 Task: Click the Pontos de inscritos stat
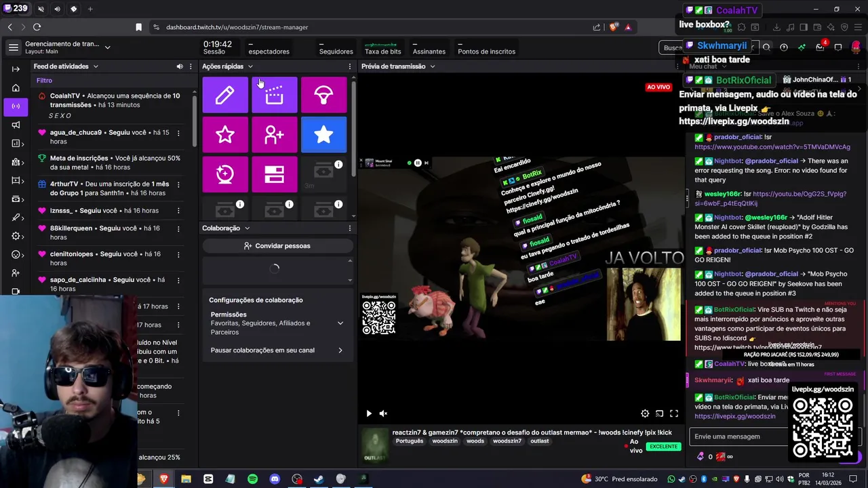coord(486,47)
